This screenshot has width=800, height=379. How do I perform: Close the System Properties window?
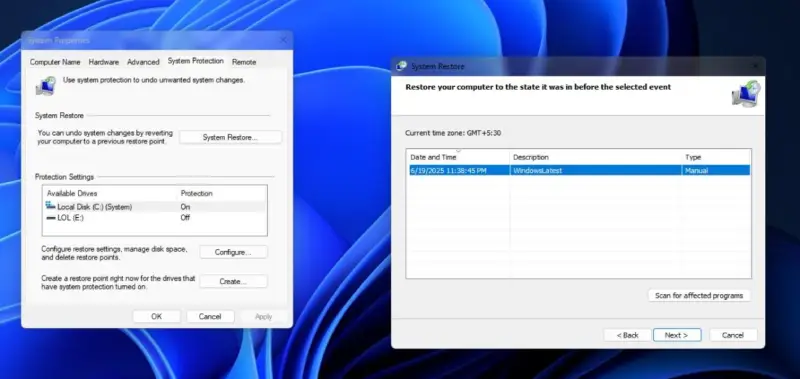283,40
